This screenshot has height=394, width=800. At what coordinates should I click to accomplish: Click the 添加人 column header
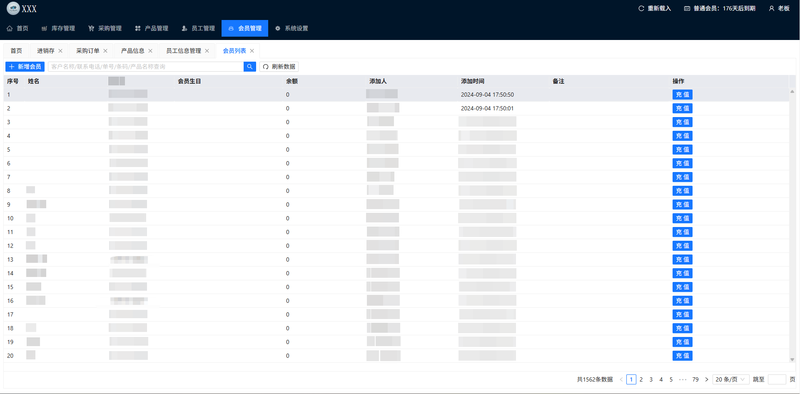point(378,81)
